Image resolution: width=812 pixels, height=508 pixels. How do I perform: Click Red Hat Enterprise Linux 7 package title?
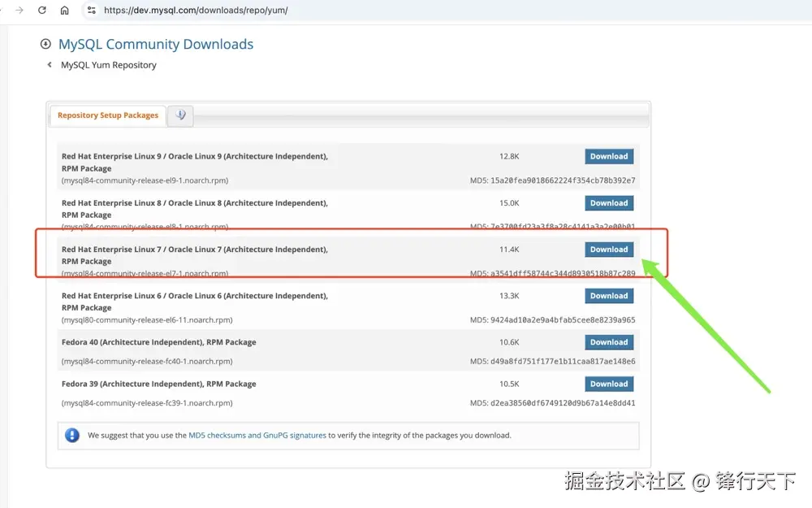coord(195,255)
